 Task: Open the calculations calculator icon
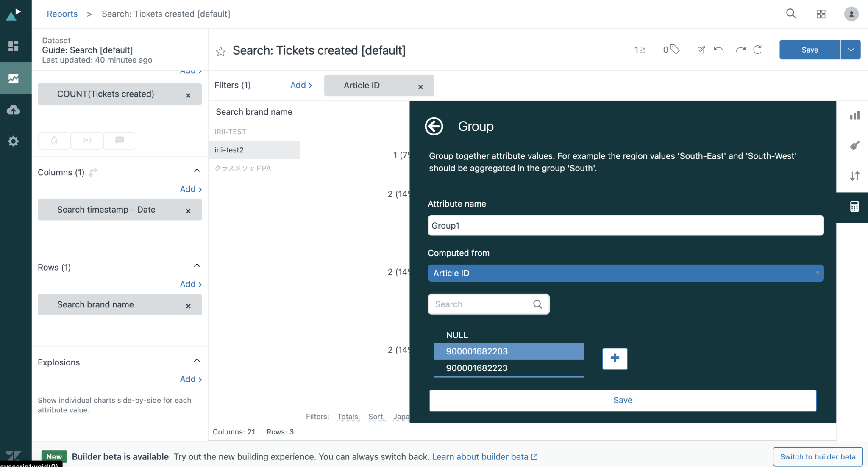point(854,206)
